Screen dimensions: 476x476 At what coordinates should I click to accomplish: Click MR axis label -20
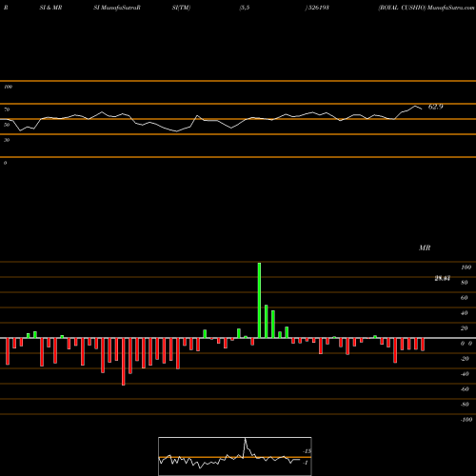click(465, 359)
